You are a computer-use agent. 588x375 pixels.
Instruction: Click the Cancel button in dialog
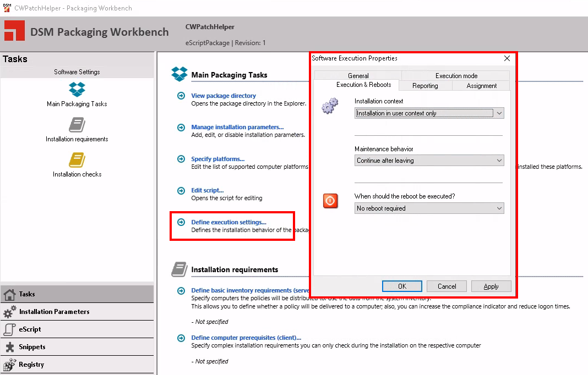[447, 286]
